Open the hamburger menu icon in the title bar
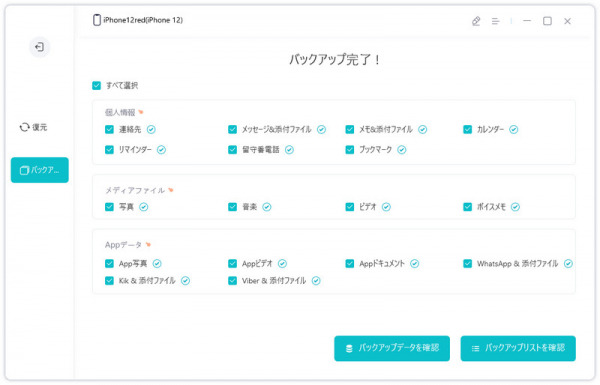This screenshot has height=385, width=600. click(x=496, y=21)
